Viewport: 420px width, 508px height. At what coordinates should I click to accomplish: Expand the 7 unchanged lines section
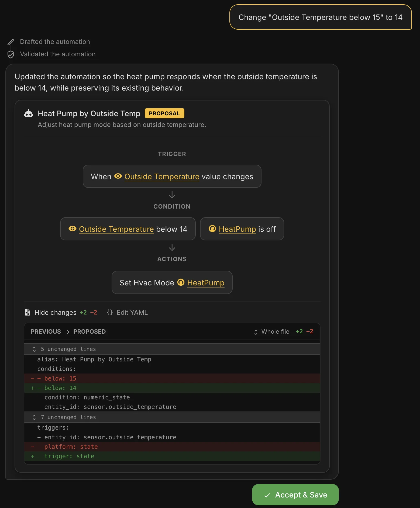click(x=172, y=417)
